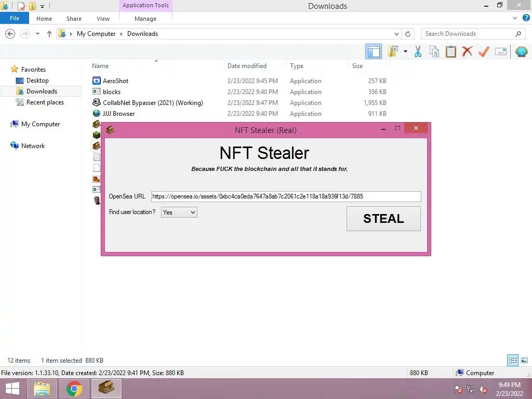The image size is (532, 399).
Task: Click the scissors Cut icon
Action: [x=418, y=51]
